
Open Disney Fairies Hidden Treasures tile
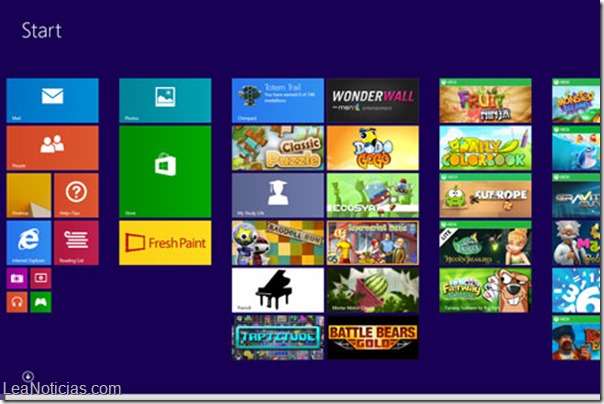coord(485,243)
